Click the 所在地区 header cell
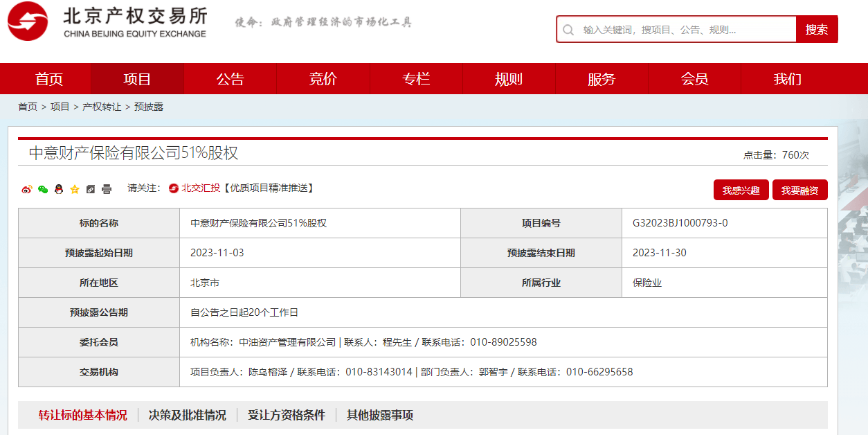Image resolution: width=868 pixels, height=435 pixels. coord(99,283)
